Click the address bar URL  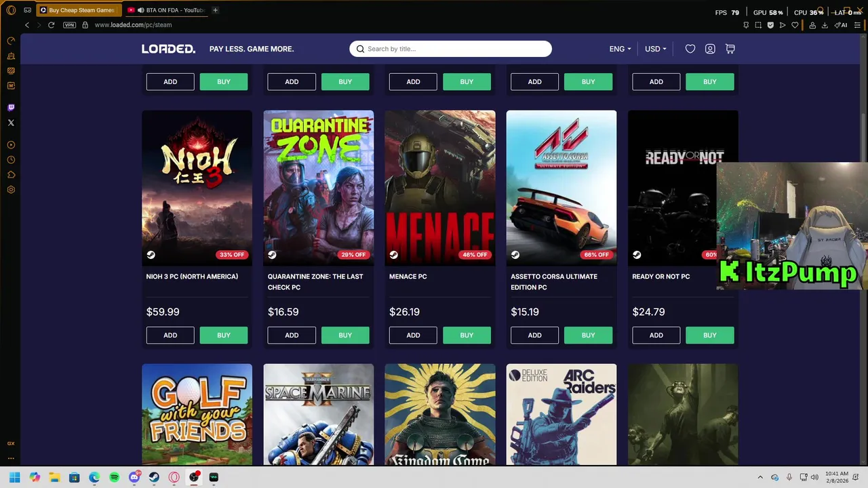pos(133,25)
